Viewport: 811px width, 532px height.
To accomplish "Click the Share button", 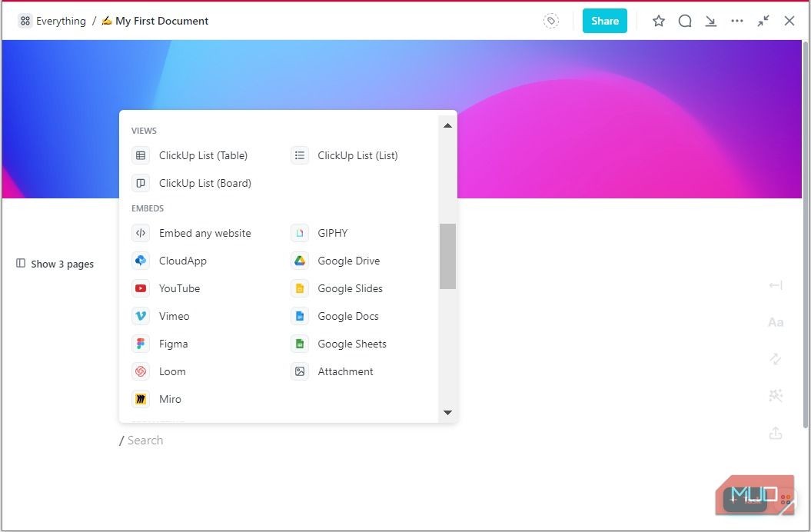I will [605, 22].
